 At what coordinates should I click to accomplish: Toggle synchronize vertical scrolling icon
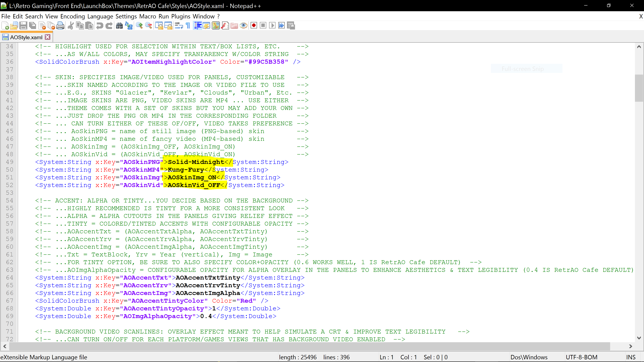159,25
